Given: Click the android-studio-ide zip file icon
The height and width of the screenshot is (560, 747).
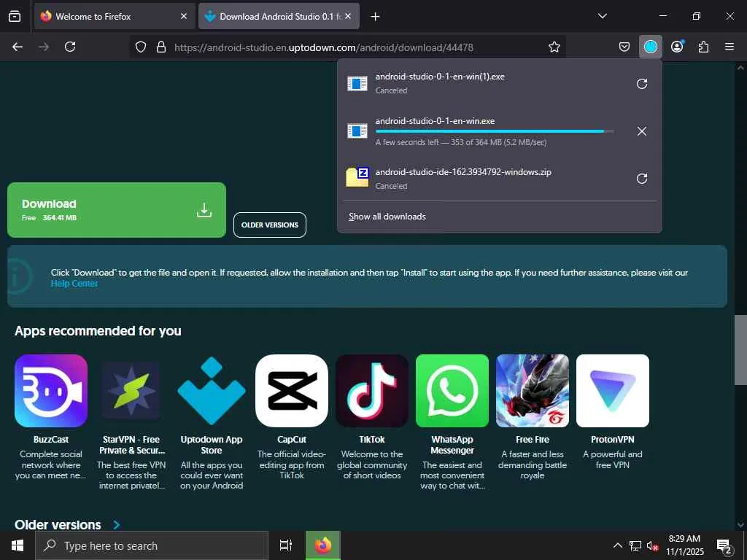Looking at the screenshot, I should coord(357,178).
